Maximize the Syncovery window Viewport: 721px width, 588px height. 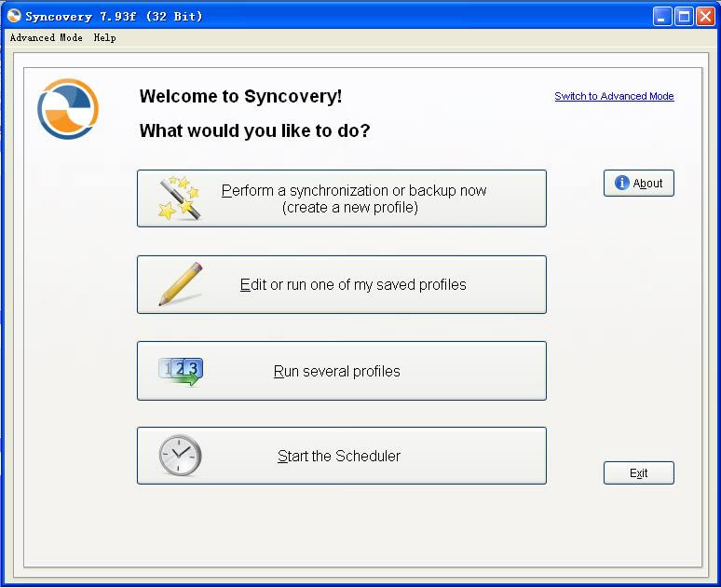tap(684, 17)
